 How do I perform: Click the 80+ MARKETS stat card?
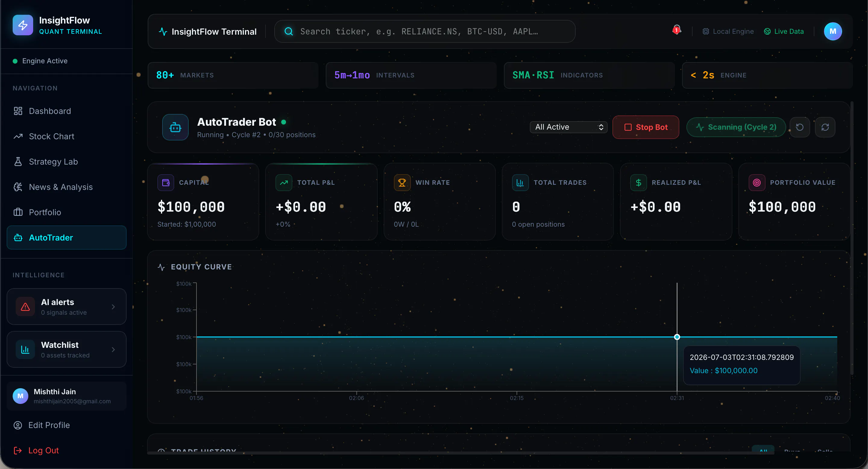click(233, 75)
